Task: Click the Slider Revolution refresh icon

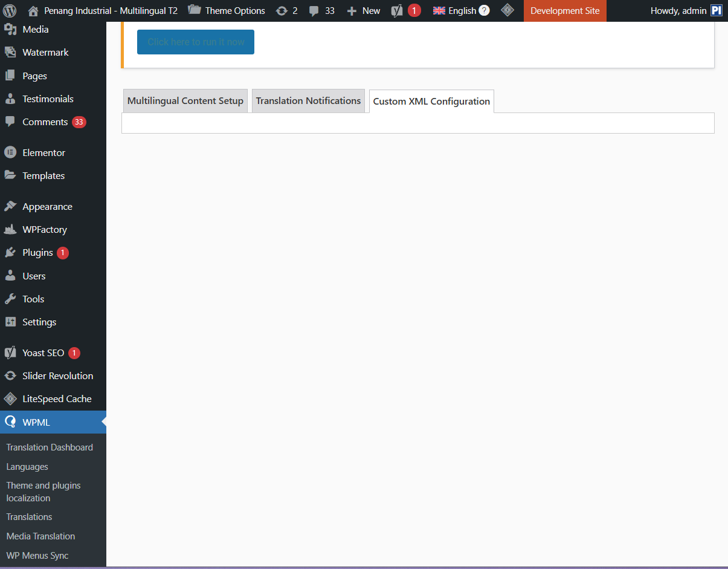Action: pyautogui.click(x=10, y=376)
